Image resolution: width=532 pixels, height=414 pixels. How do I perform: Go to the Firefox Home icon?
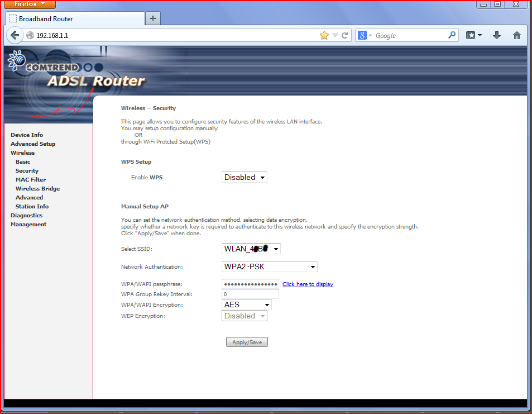pyautogui.click(x=516, y=35)
